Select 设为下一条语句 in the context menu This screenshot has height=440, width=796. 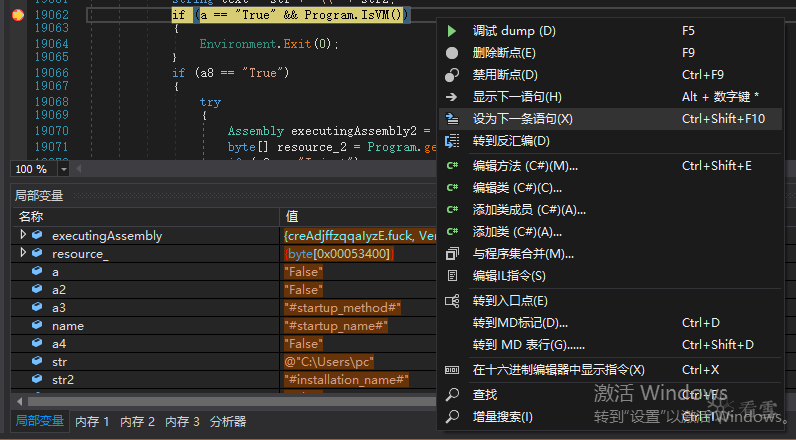522,119
